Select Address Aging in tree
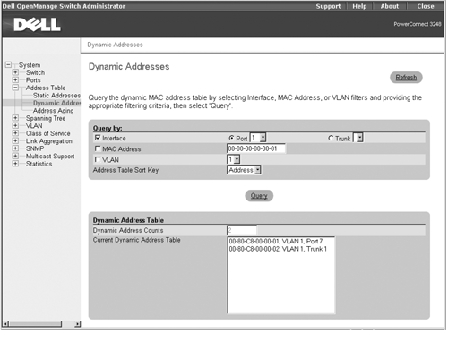The image size is (457, 361). [x=53, y=111]
